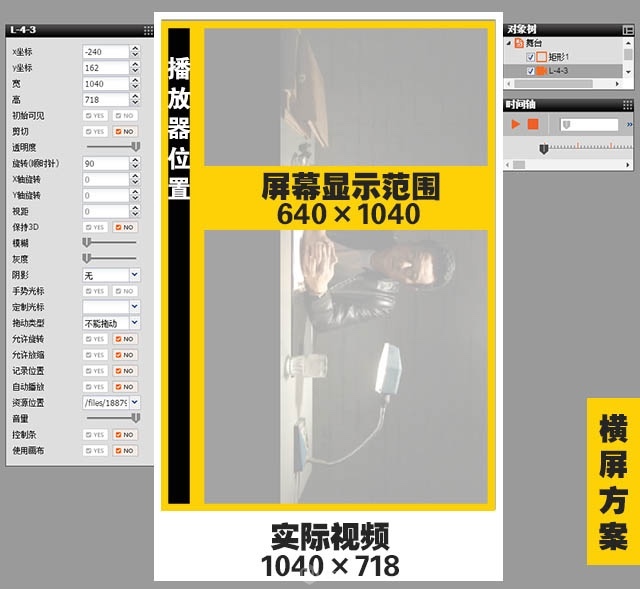Set 自动播放 to NO

[x=125, y=386]
